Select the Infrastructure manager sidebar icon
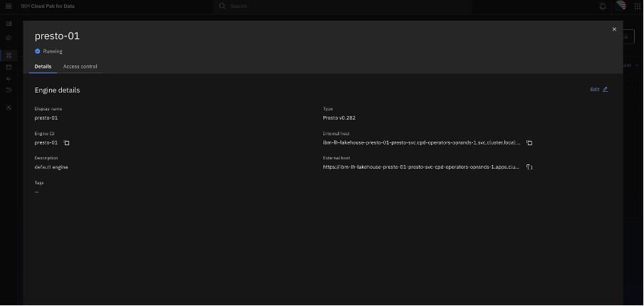The height and width of the screenshot is (306, 644). coord(9,55)
